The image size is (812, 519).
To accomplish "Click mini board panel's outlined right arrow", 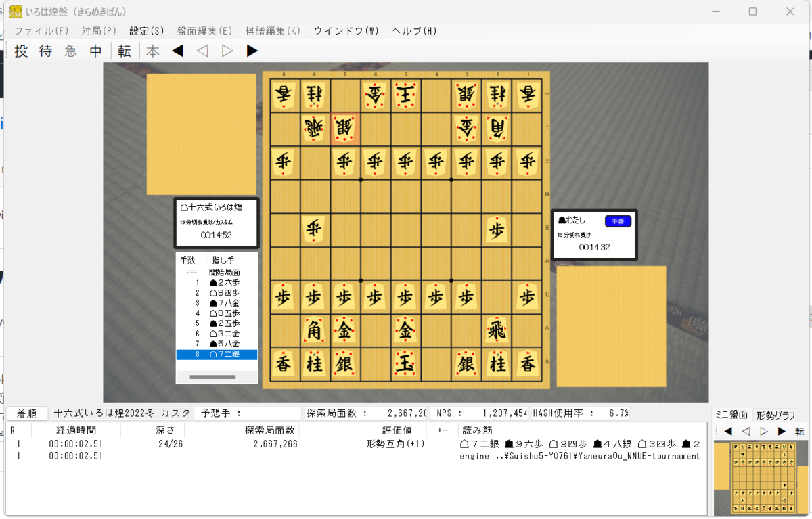I will click(x=764, y=431).
